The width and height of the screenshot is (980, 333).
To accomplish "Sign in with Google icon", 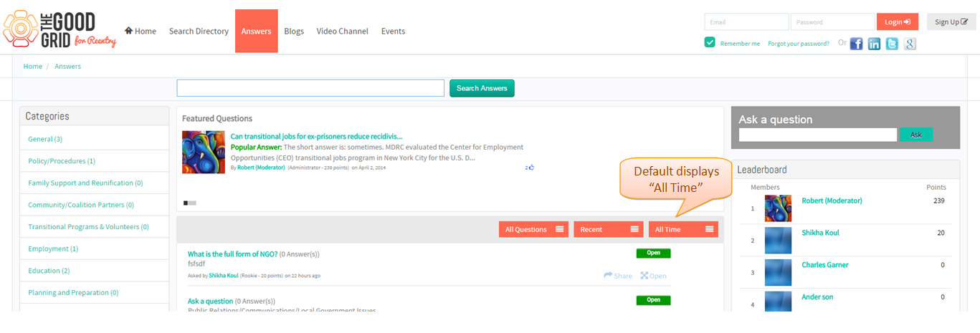I will click(910, 44).
